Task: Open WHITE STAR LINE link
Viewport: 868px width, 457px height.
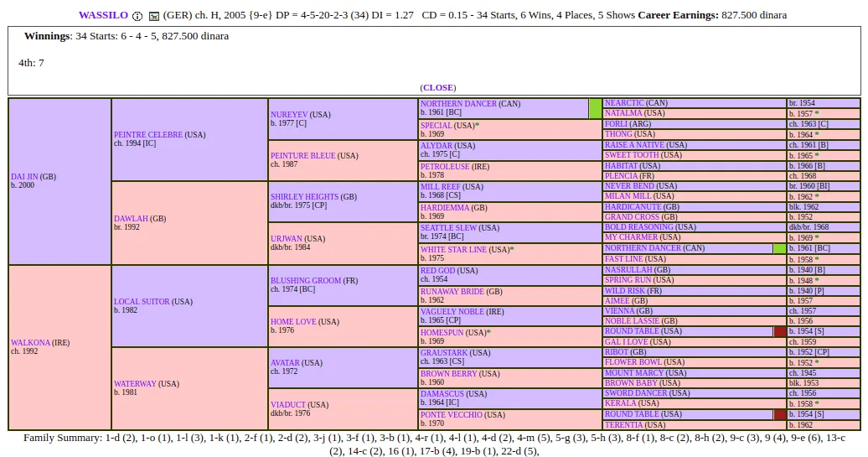Action: (x=453, y=250)
